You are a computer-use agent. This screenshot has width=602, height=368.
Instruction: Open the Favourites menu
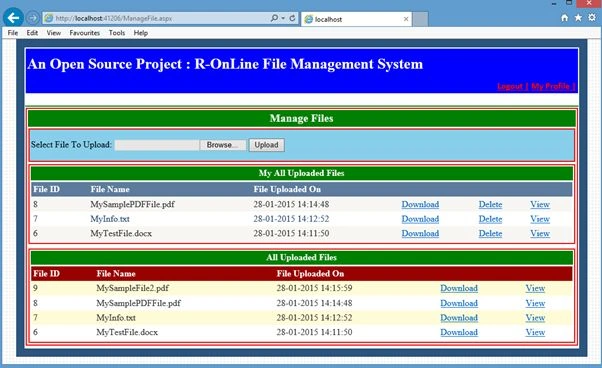(x=84, y=33)
